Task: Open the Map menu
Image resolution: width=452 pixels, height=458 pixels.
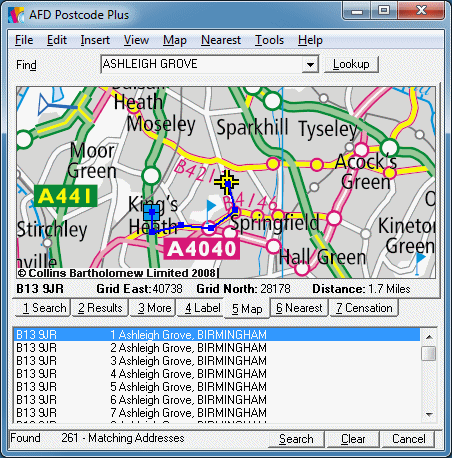Action: (175, 40)
